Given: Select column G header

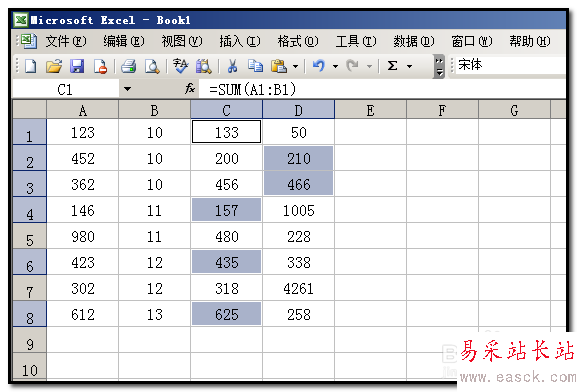Looking at the screenshot, I should 514,110.
